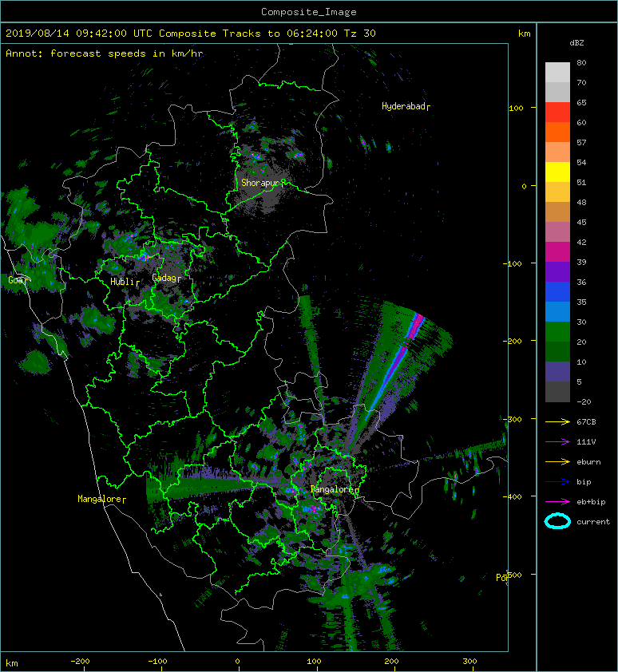Click the km label at top right
The height and width of the screenshot is (672, 618).
[x=524, y=34]
